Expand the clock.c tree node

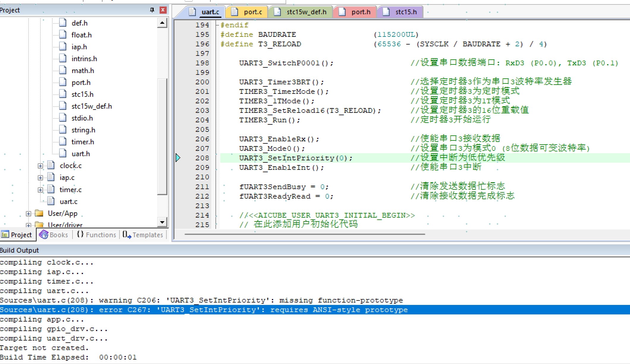[x=40, y=166]
